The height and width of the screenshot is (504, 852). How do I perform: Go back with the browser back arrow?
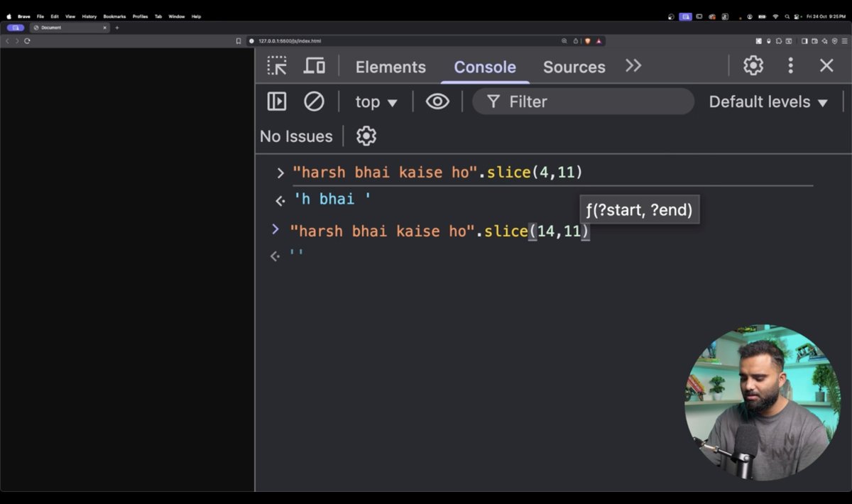pyautogui.click(x=8, y=41)
